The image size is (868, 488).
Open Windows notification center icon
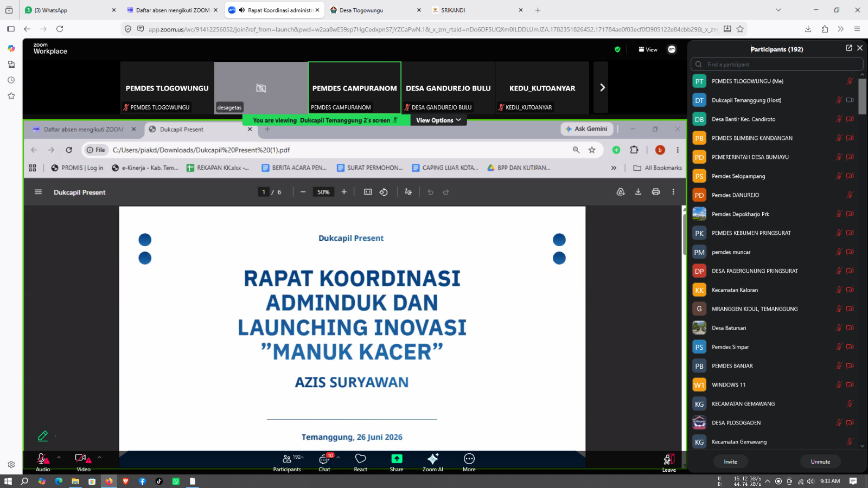coord(853,481)
